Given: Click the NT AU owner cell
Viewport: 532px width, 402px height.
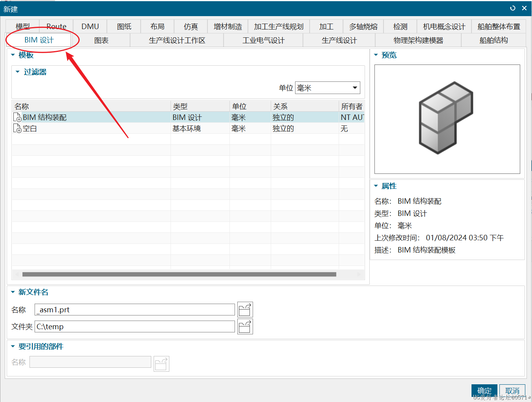Looking at the screenshot, I should pyautogui.click(x=352, y=117).
